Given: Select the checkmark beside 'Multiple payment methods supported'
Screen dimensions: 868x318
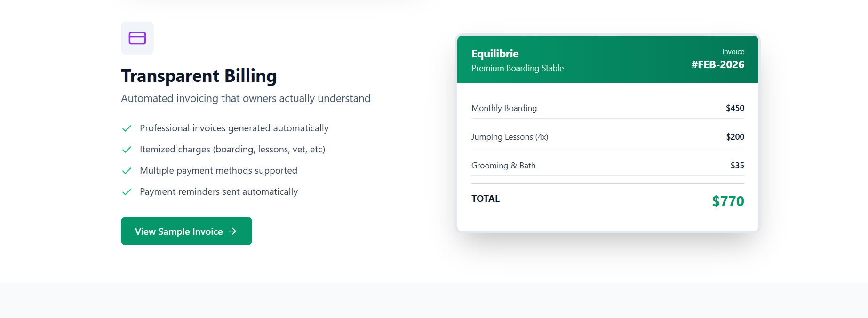Looking at the screenshot, I should click(x=127, y=170).
